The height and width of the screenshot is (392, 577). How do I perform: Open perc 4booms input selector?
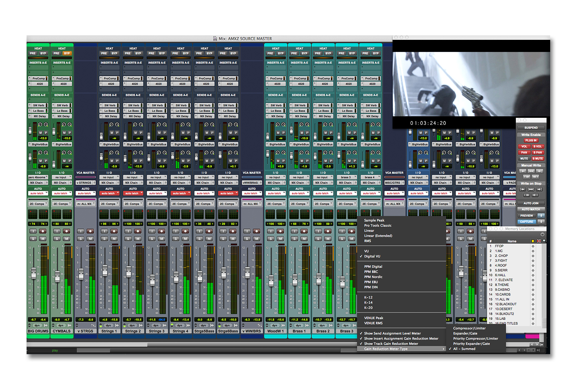(x=38, y=177)
